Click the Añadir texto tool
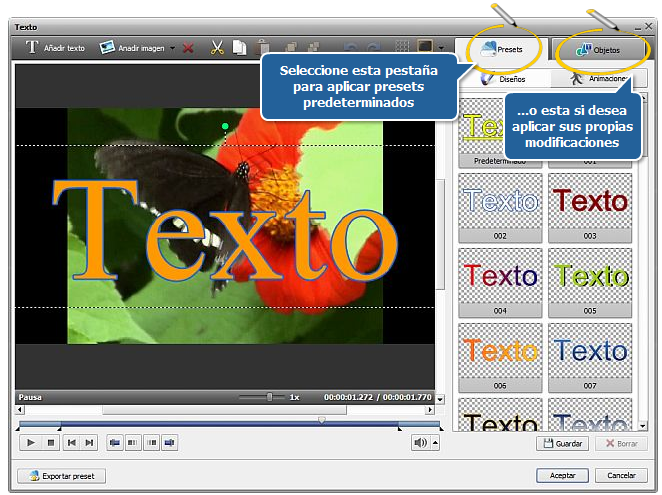This screenshot has height=495, width=662. 56,48
